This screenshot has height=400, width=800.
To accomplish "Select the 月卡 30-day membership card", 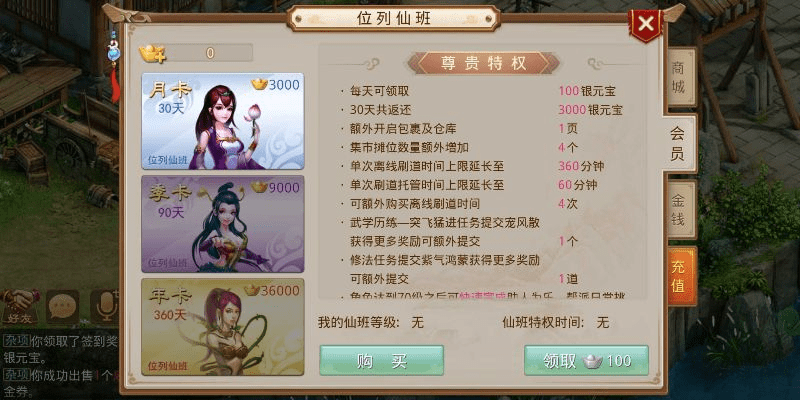I will [x=222, y=121].
